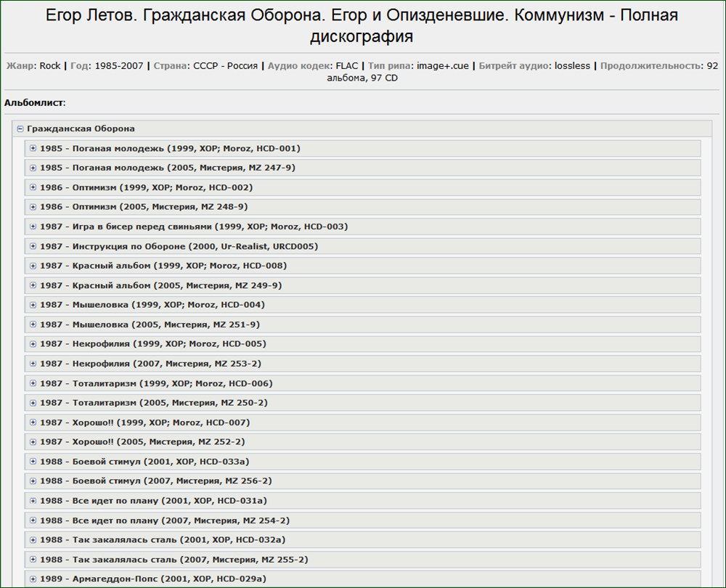Click the year value '1985-2007'

(x=119, y=66)
